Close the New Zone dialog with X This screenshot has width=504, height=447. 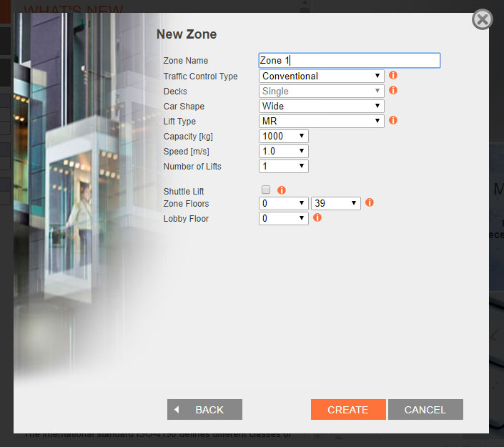(483, 19)
